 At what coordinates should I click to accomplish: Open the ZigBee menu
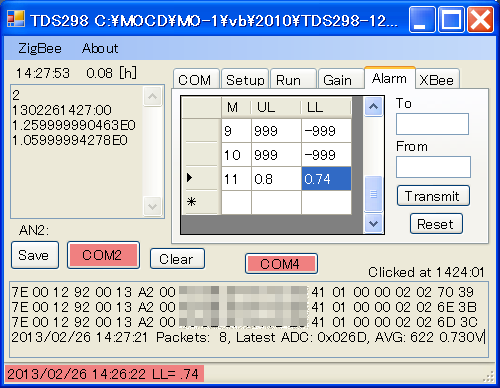click(40, 49)
